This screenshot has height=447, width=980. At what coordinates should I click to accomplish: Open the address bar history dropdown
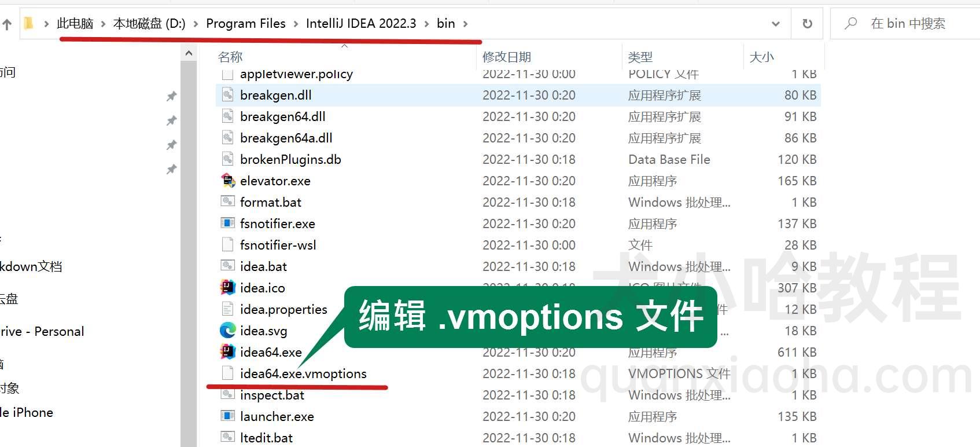pyautogui.click(x=776, y=24)
